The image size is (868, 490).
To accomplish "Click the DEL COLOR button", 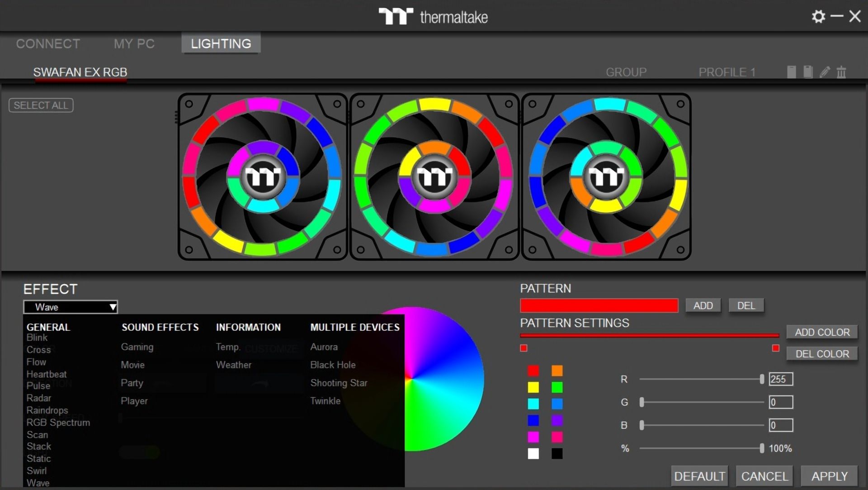I will 822,354.
